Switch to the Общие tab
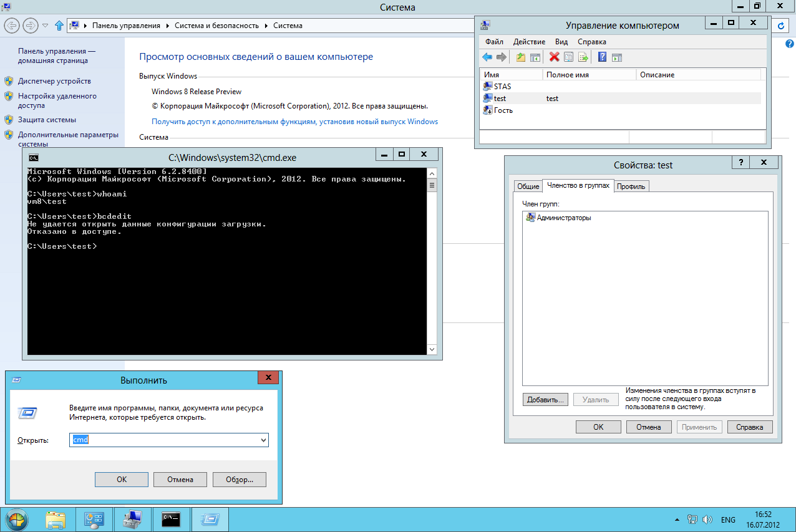This screenshot has height=532, width=796. click(528, 186)
